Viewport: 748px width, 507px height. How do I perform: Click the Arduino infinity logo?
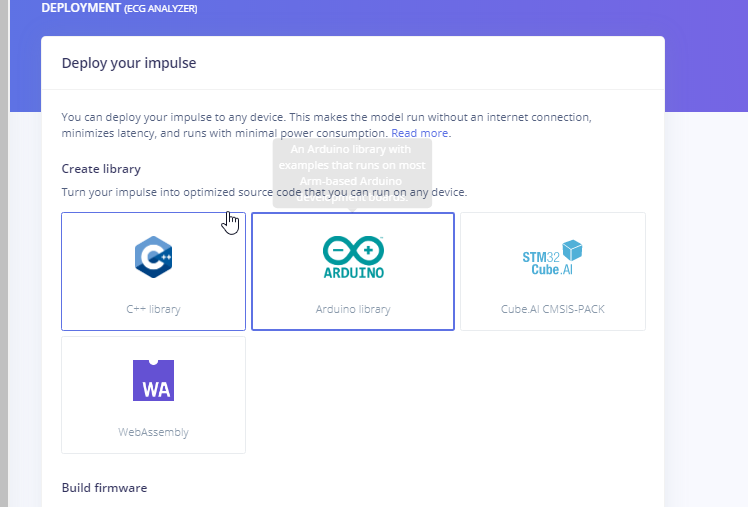[x=353, y=249]
